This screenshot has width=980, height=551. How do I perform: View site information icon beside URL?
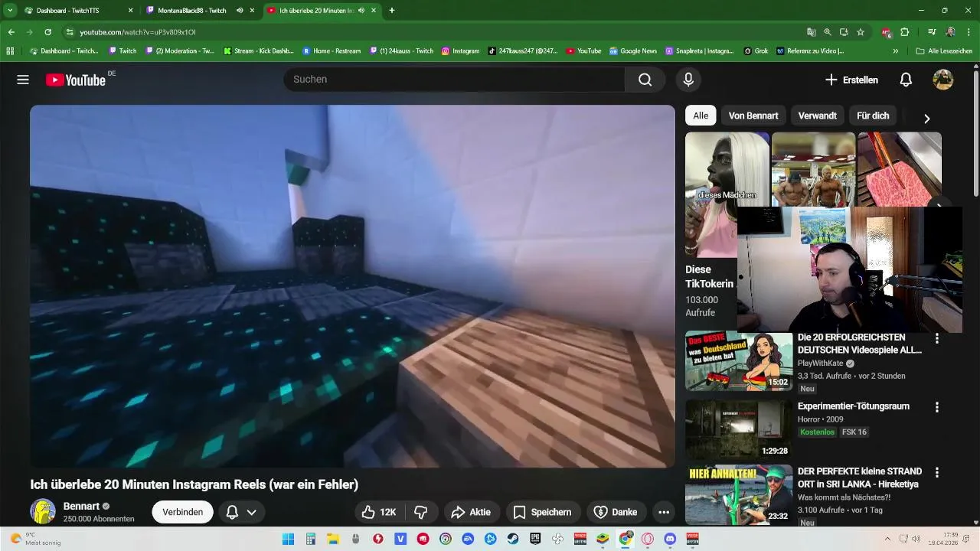(70, 32)
